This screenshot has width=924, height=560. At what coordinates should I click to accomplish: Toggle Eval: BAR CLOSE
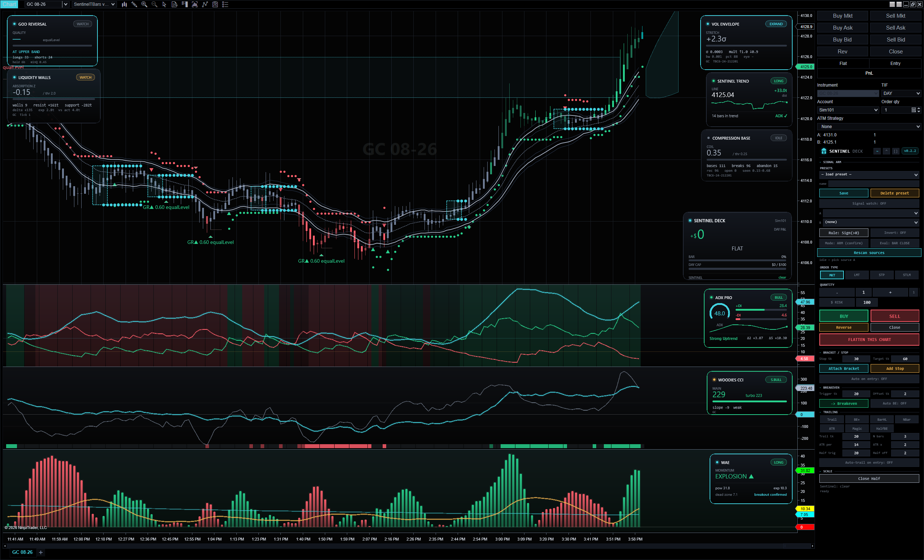pos(894,243)
